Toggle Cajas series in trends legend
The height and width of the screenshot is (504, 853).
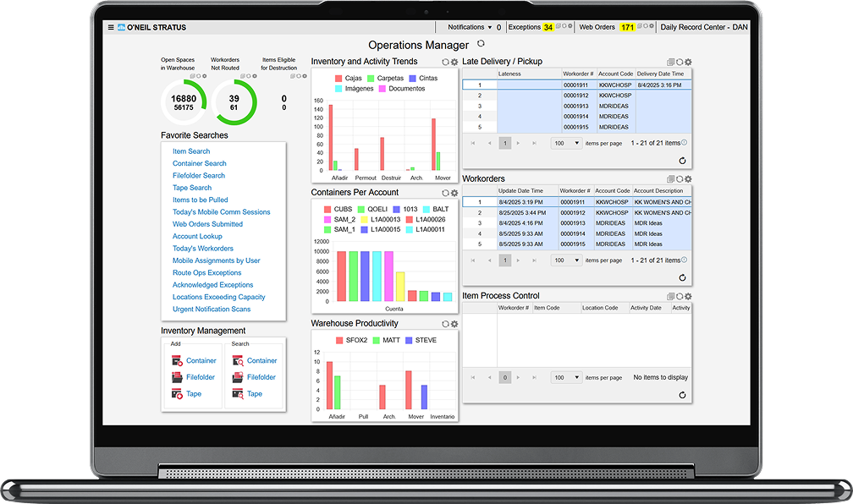point(343,78)
